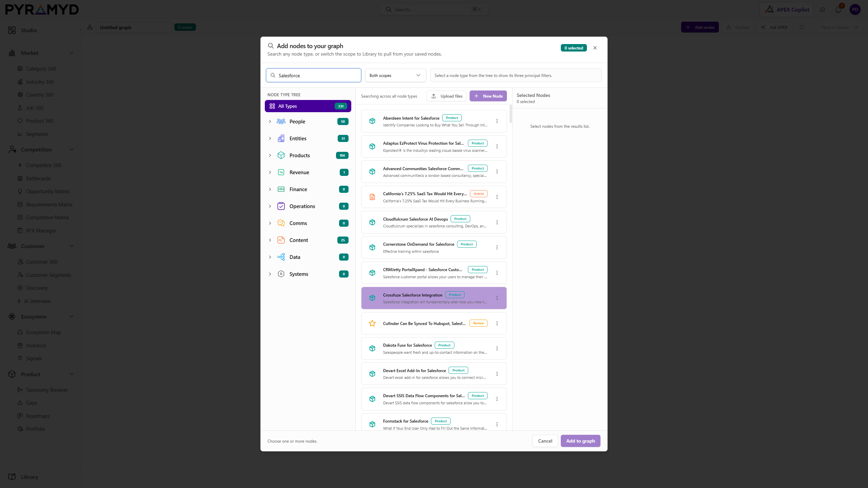Open Ecosystem Map in sidebar
The height and width of the screenshot is (488, 868).
coord(43,332)
